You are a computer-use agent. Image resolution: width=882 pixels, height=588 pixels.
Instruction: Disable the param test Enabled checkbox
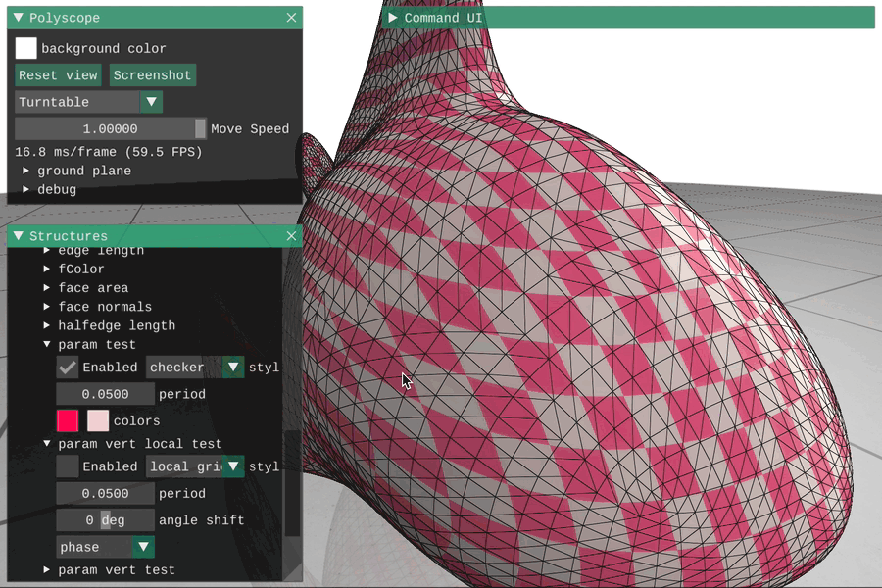pyautogui.click(x=67, y=367)
